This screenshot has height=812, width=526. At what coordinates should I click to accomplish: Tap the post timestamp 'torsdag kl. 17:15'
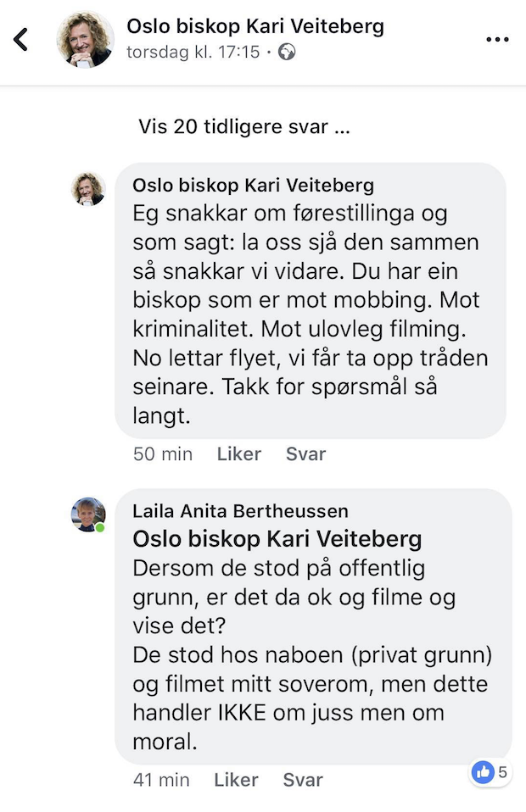click(x=193, y=53)
